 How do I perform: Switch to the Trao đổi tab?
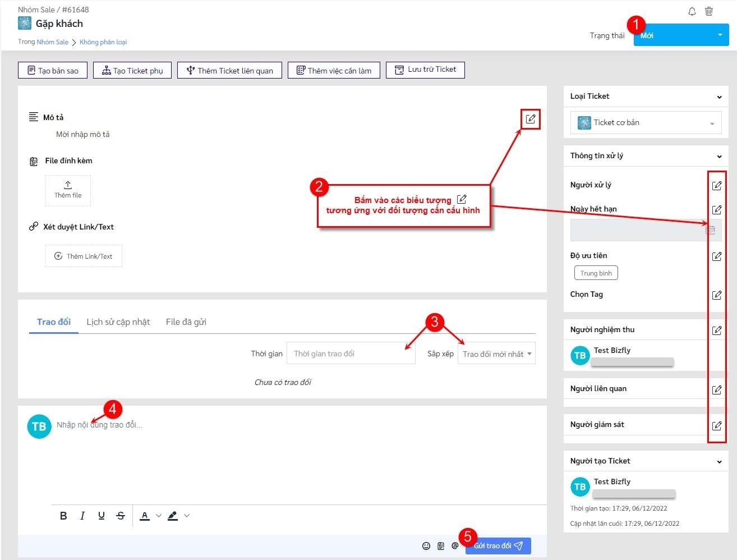click(54, 322)
